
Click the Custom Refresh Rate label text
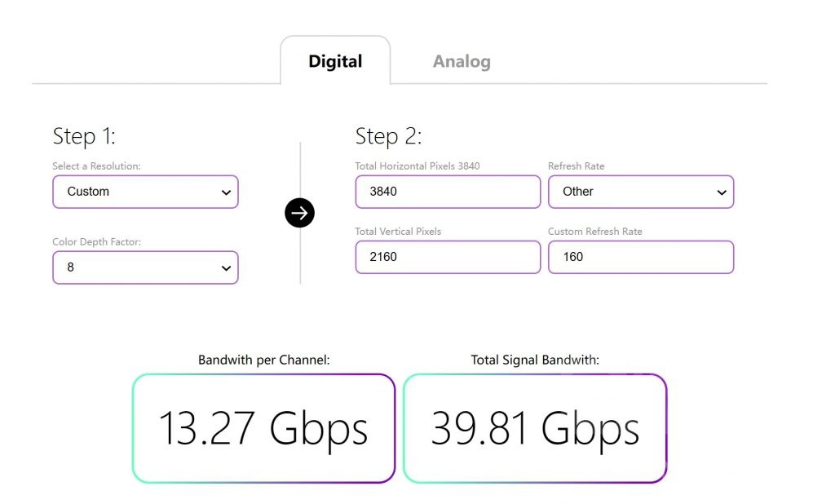coord(594,232)
